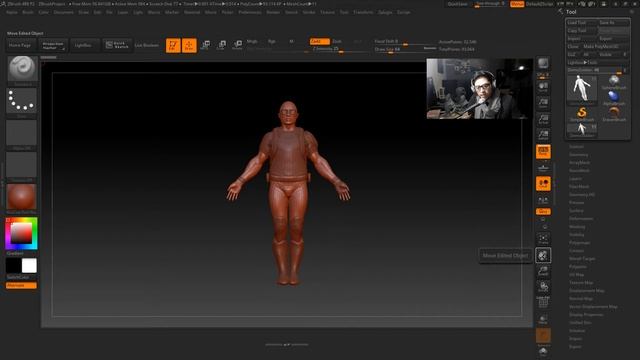The width and height of the screenshot is (640, 360).
Task: Open the Zplugin menu
Action: (385, 12)
